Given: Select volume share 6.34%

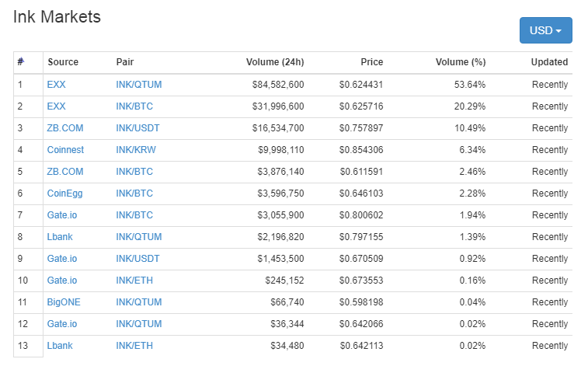Looking at the screenshot, I should pyautogui.click(x=472, y=150).
